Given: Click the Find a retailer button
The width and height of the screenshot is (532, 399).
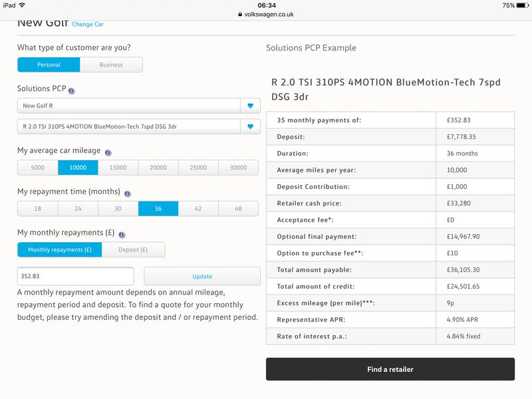Looking at the screenshot, I should click(390, 369).
